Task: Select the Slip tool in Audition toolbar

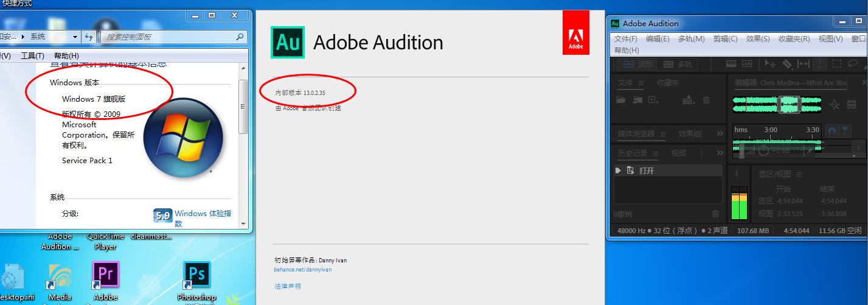Action: point(803,64)
